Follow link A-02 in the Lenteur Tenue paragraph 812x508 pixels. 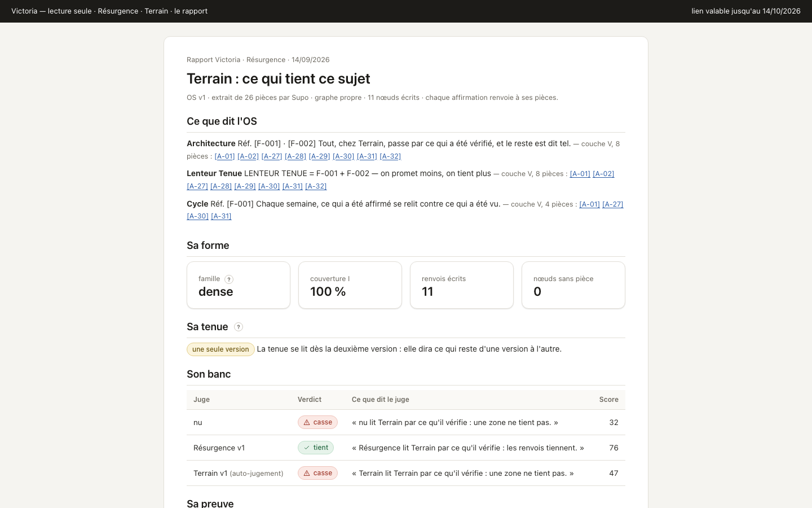[603, 174]
